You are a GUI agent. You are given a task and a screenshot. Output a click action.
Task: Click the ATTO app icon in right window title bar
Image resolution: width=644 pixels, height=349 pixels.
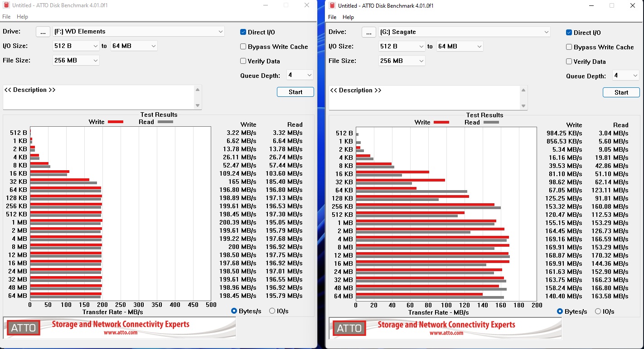332,5
